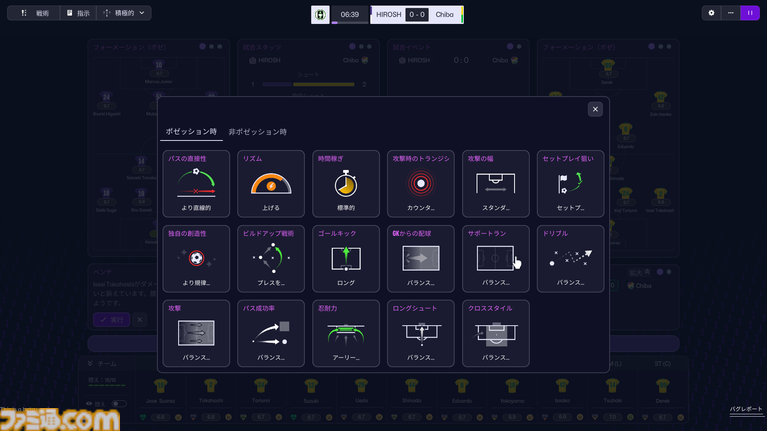Switch to the 非ポゼッション時 tab
This screenshot has height=431, width=767.
tap(257, 132)
